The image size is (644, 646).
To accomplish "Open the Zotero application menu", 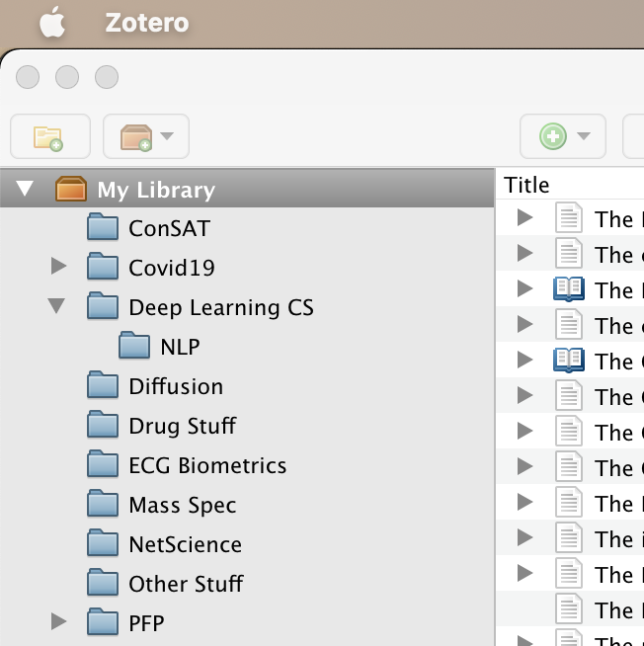I will point(146,23).
